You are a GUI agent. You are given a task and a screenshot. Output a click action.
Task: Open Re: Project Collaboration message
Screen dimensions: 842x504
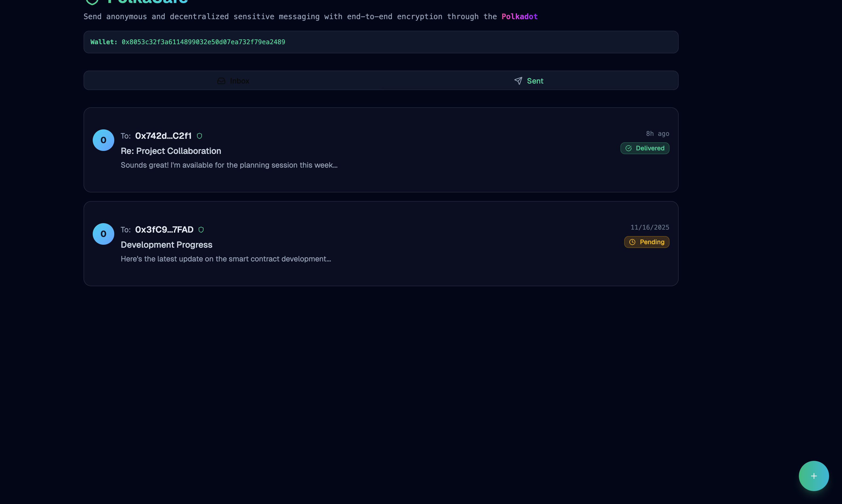point(171,151)
